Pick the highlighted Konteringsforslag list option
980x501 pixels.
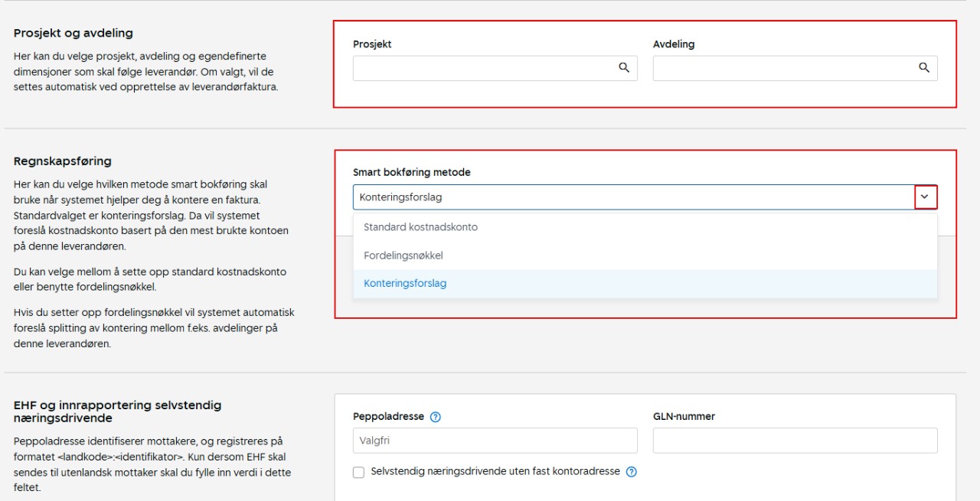pos(405,284)
